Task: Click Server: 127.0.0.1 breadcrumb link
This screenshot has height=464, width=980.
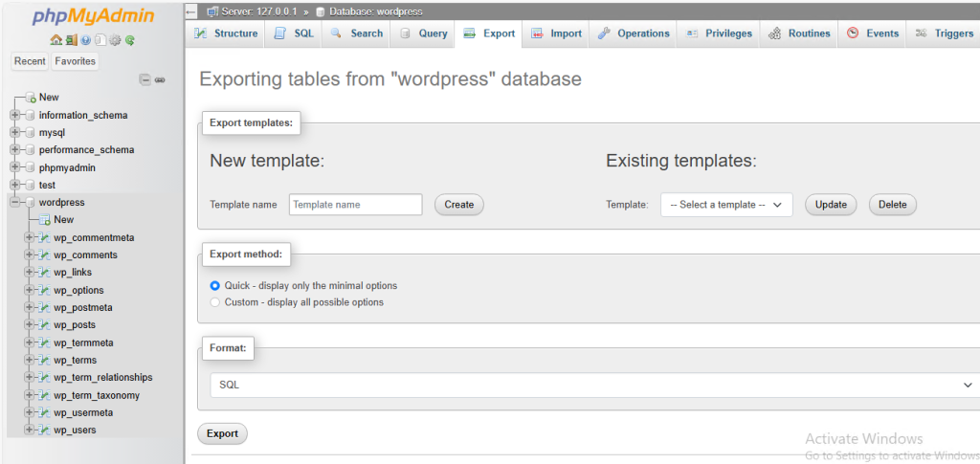Action: click(x=258, y=11)
